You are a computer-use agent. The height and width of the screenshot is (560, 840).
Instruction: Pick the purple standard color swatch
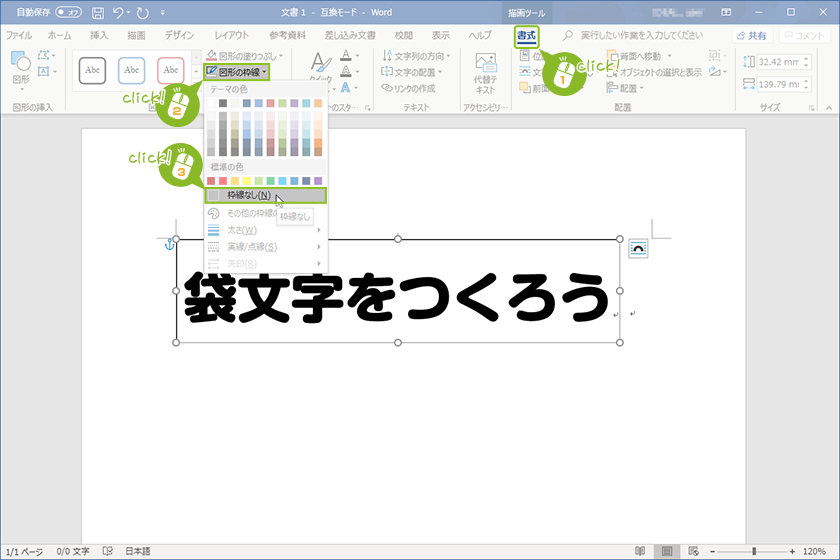(318, 181)
